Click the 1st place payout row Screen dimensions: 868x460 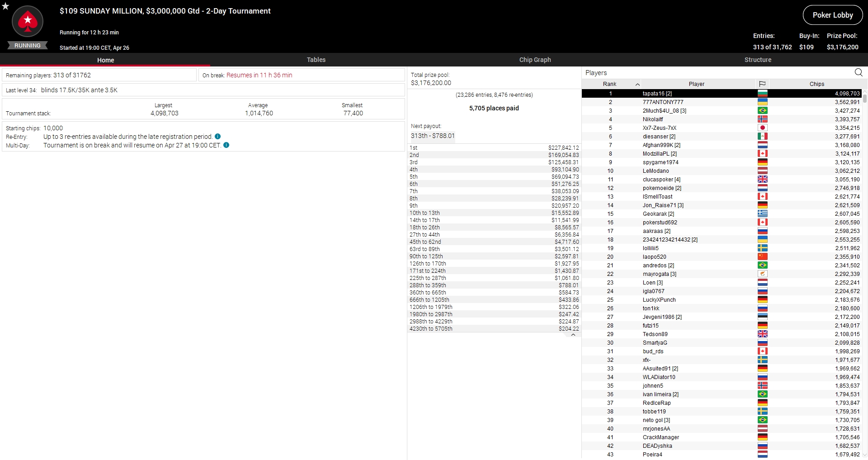click(494, 148)
